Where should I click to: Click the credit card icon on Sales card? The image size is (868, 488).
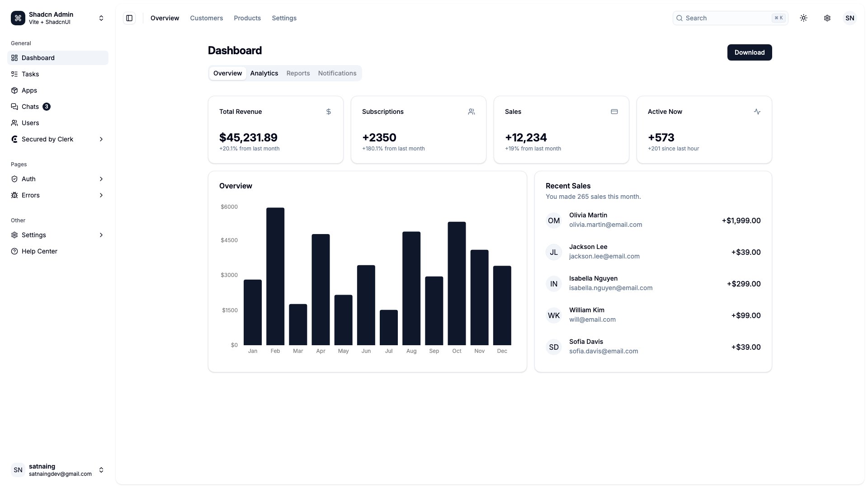tap(614, 112)
